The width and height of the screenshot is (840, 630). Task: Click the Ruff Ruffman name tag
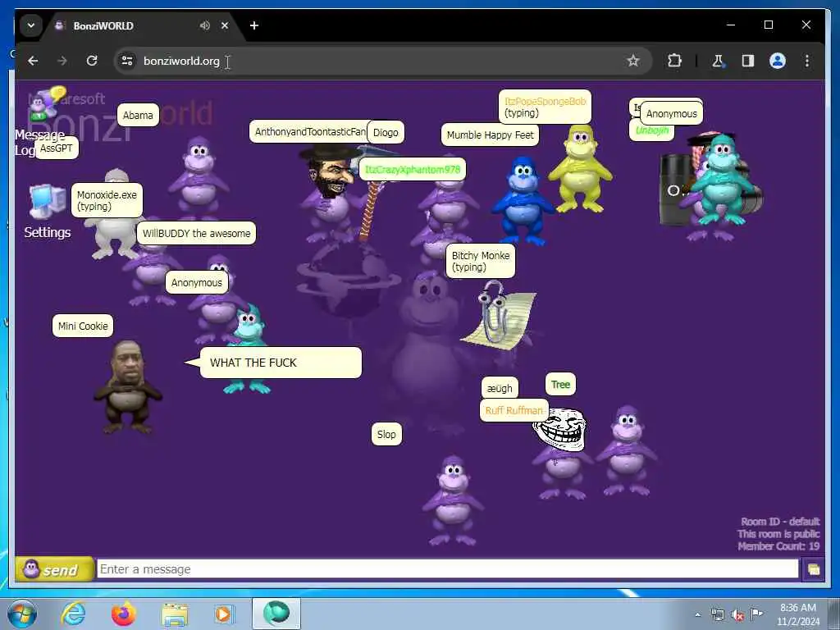point(514,410)
